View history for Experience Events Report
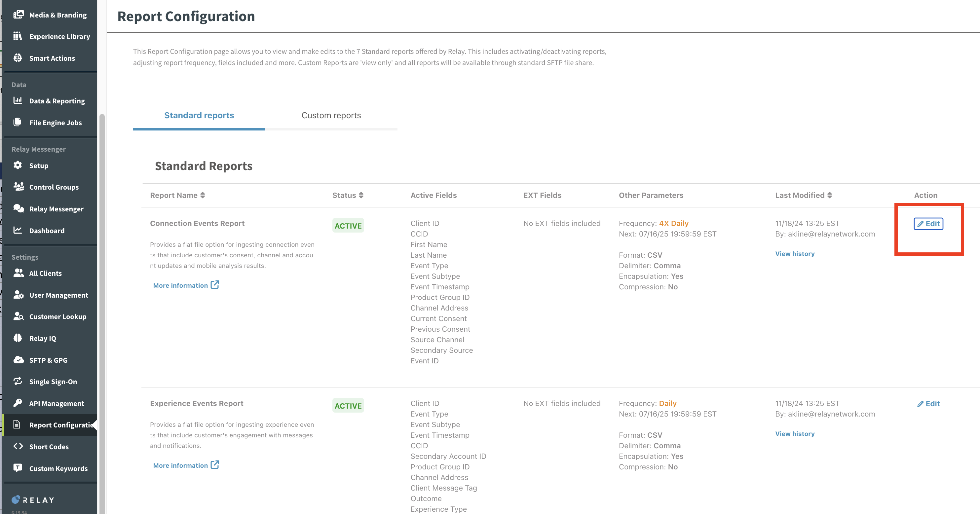 point(795,434)
